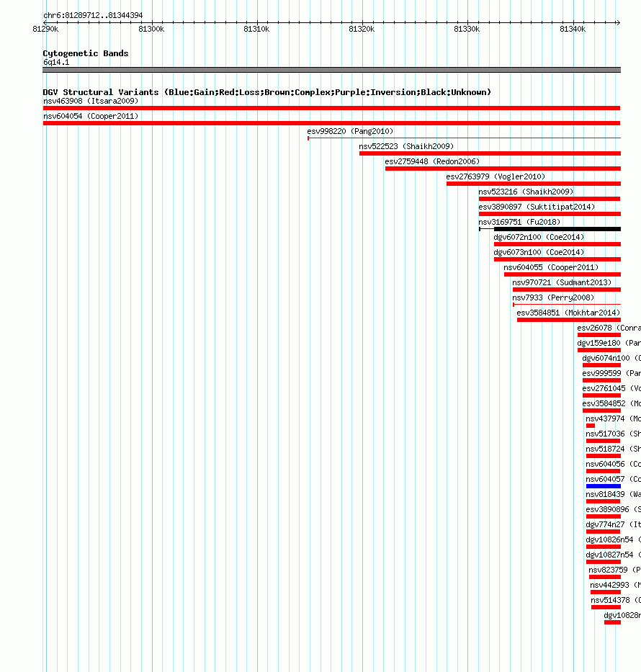Click the 81300k ruler position label
The width and height of the screenshot is (641, 672).
pyautogui.click(x=151, y=29)
